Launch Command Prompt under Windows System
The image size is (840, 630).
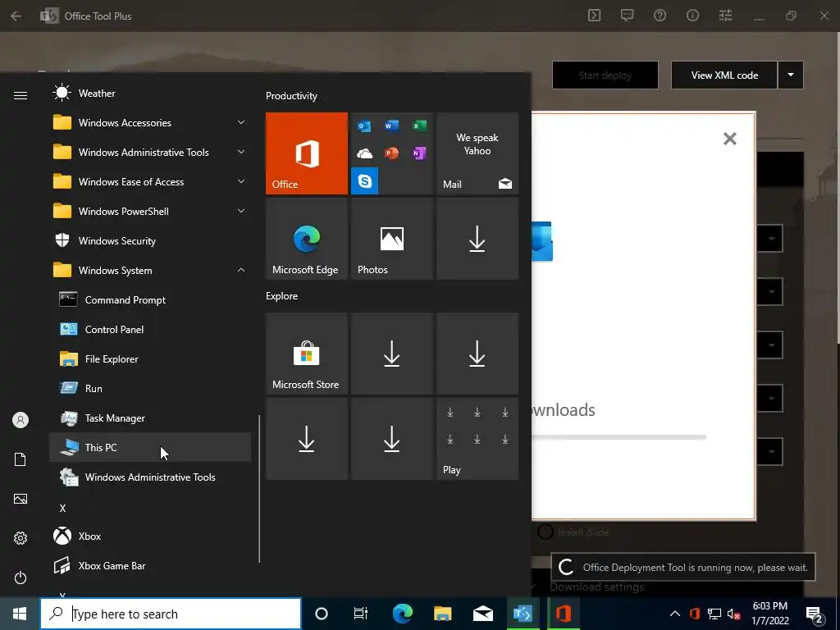click(x=150, y=300)
